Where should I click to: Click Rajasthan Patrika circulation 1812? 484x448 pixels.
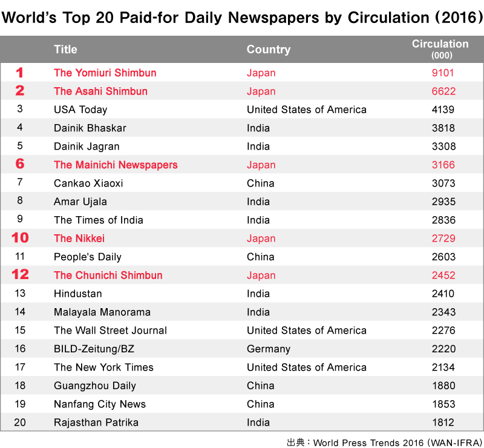[443, 423]
